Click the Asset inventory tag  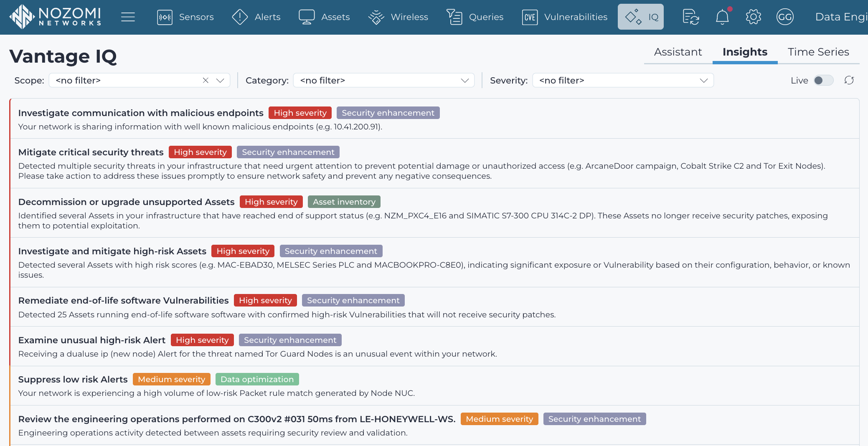tap(344, 202)
